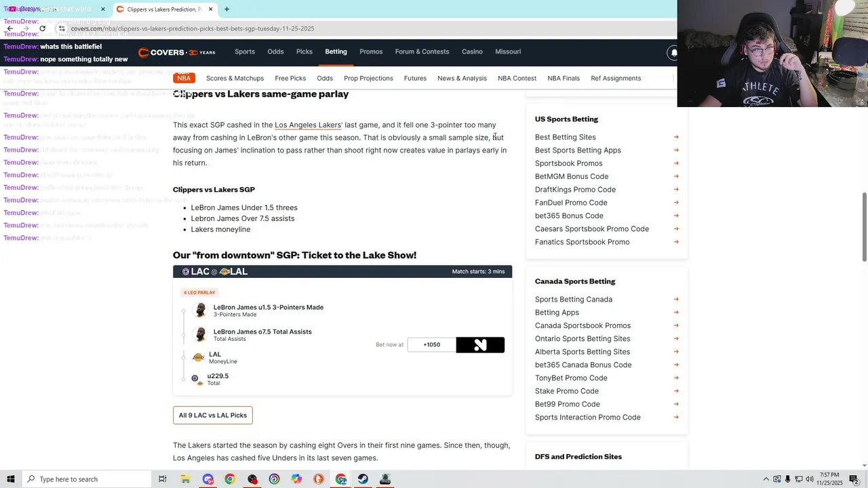Open Futures subnav tab
Viewport: 868px width, 488px height.
[415, 79]
